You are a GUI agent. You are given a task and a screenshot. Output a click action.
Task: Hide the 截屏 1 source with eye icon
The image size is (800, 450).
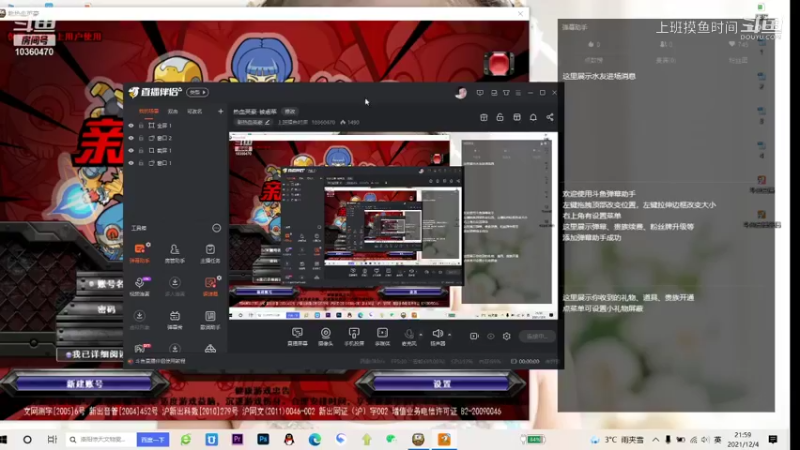pyautogui.click(x=131, y=151)
